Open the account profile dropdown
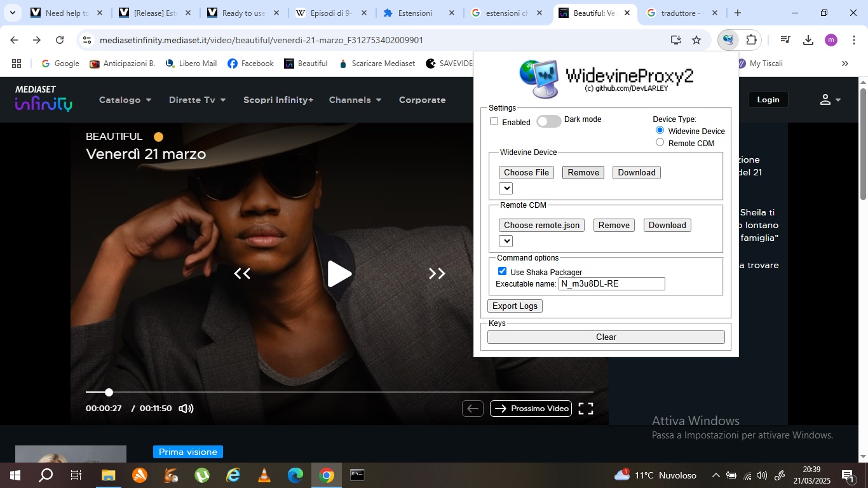Screen dimensions: 868x488 coord(830,100)
